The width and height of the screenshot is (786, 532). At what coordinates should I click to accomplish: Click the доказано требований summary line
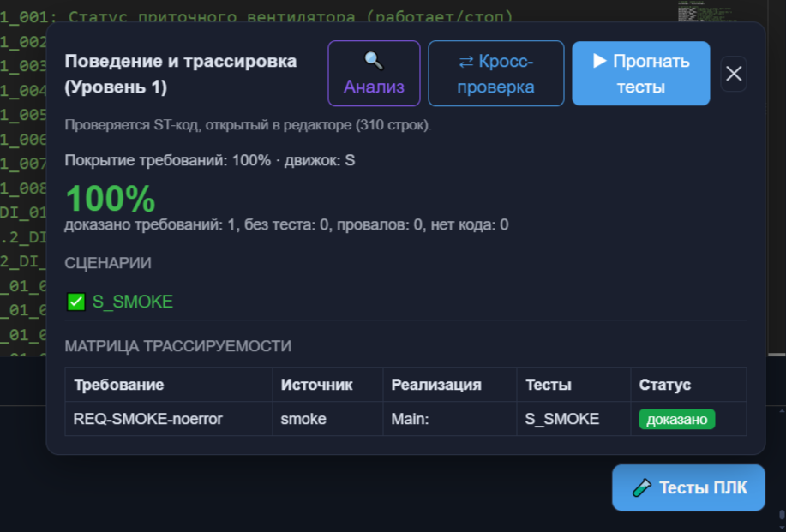[x=286, y=224]
